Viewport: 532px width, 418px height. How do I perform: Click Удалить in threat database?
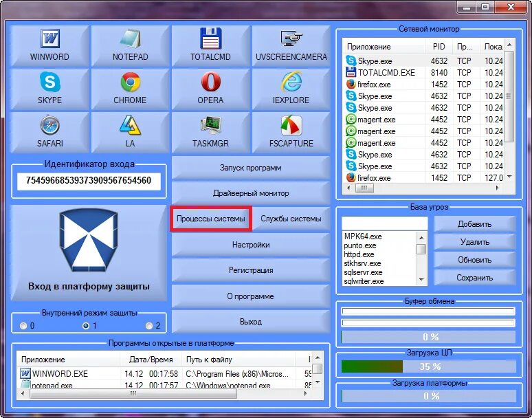pyautogui.click(x=475, y=242)
